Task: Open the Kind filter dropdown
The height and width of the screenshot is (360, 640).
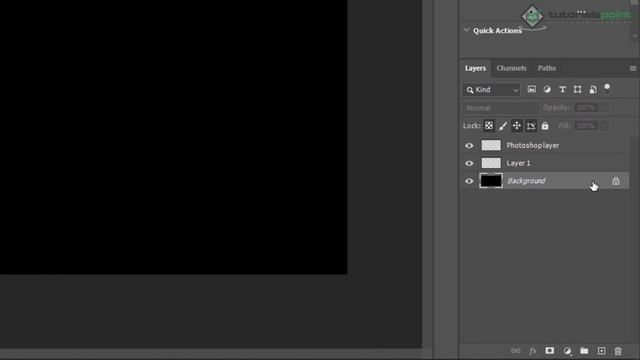Action: pyautogui.click(x=491, y=90)
